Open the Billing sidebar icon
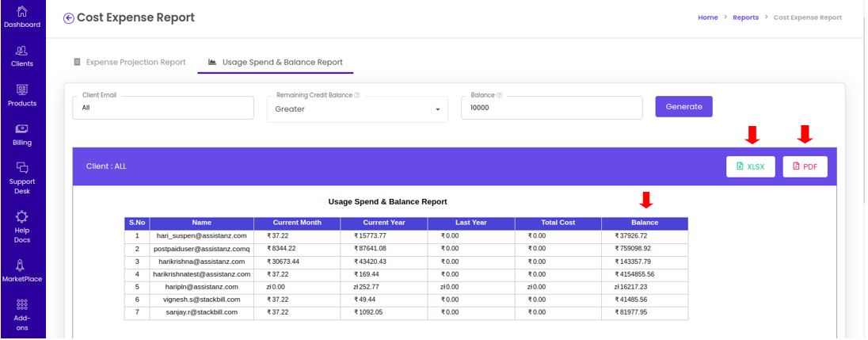Image resolution: width=868 pixels, height=340 pixels. [22, 129]
